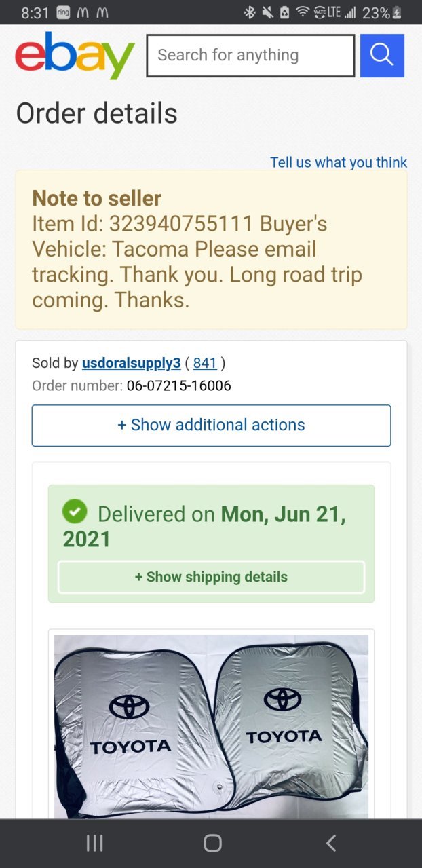This screenshot has width=422, height=868.
Task: Tap the ring app notification icon
Action: [x=64, y=12]
